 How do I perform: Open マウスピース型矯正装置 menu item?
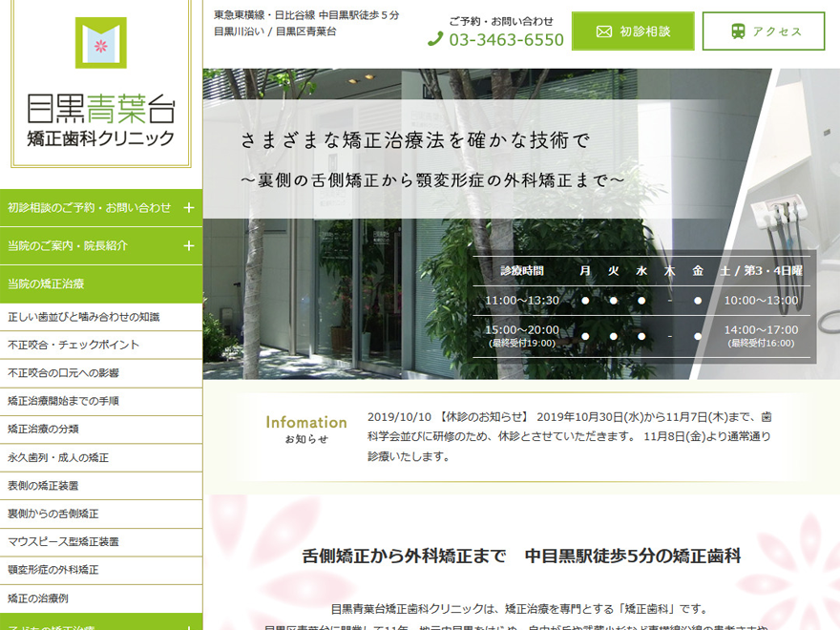tap(101, 542)
